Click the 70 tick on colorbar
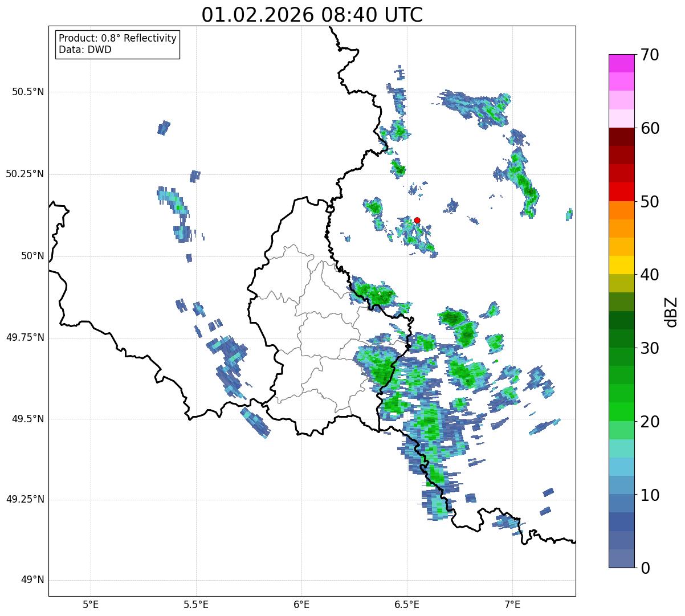This screenshot has height=616, width=685. click(650, 55)
